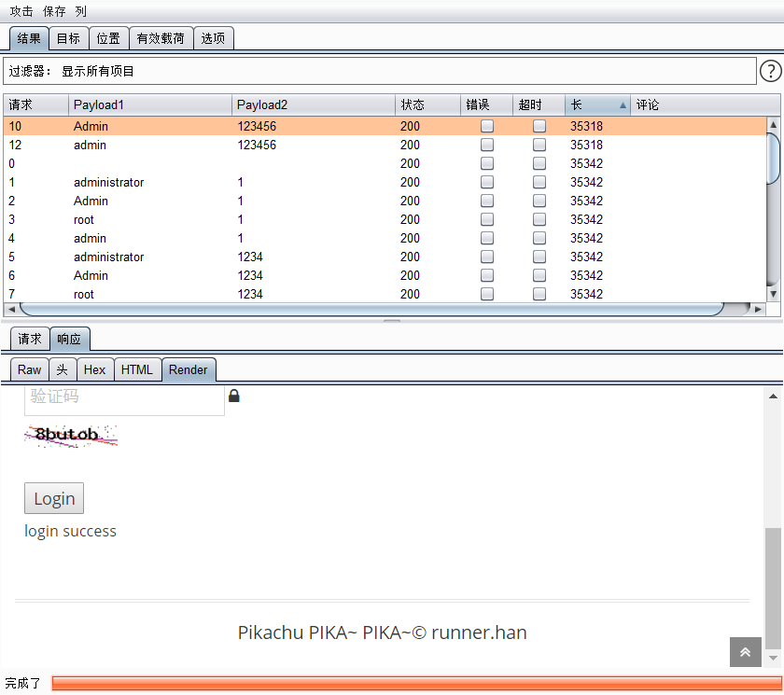Switch to the Hex view tab
This screenshot has width=784, height=695.
click(94, 369)
